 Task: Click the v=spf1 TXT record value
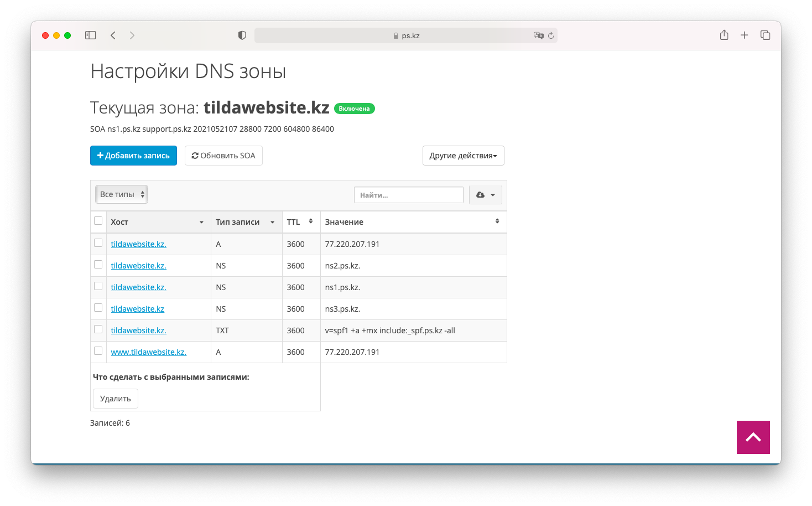[390, 331]
